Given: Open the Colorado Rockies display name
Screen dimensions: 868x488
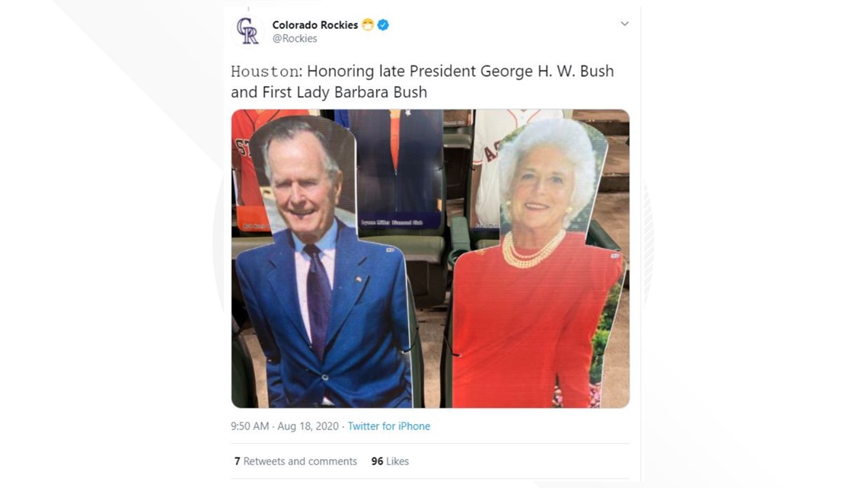Looking at the screenshot, I should (315, 25).
